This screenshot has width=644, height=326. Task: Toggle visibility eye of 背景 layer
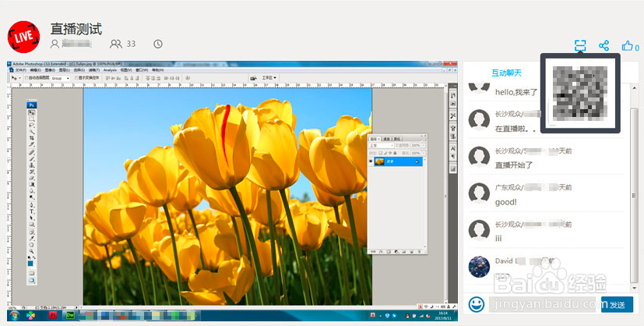(x=371, y=161)
